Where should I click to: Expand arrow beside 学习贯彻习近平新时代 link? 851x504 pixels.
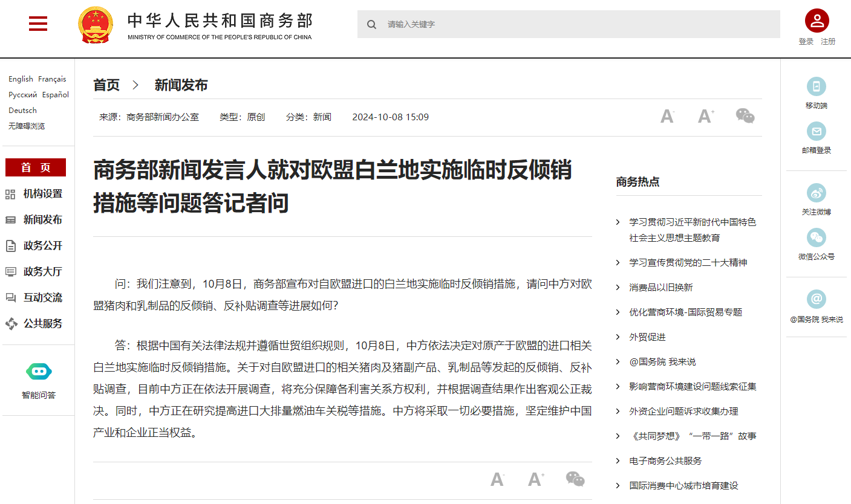coord(618,222)
